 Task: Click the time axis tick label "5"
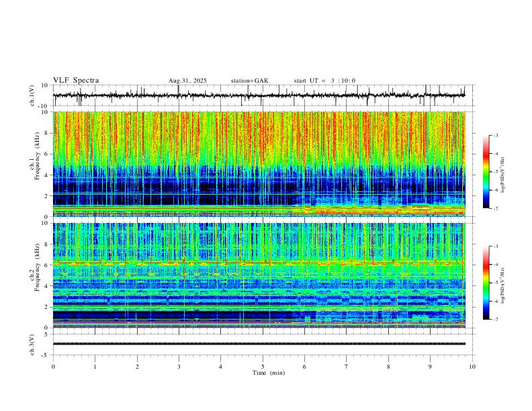pos(263,367)
